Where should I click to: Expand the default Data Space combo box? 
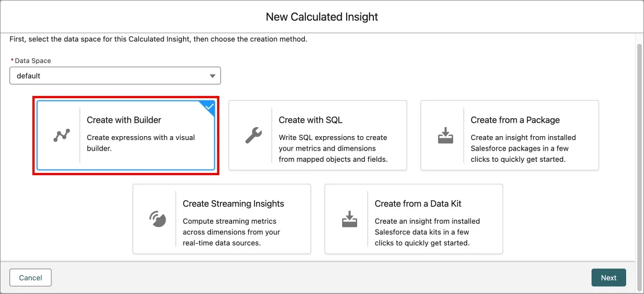[114, 76]
